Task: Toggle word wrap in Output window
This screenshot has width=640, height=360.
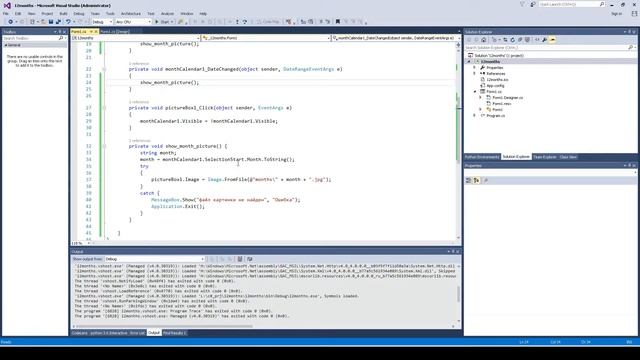Action: 250,259
